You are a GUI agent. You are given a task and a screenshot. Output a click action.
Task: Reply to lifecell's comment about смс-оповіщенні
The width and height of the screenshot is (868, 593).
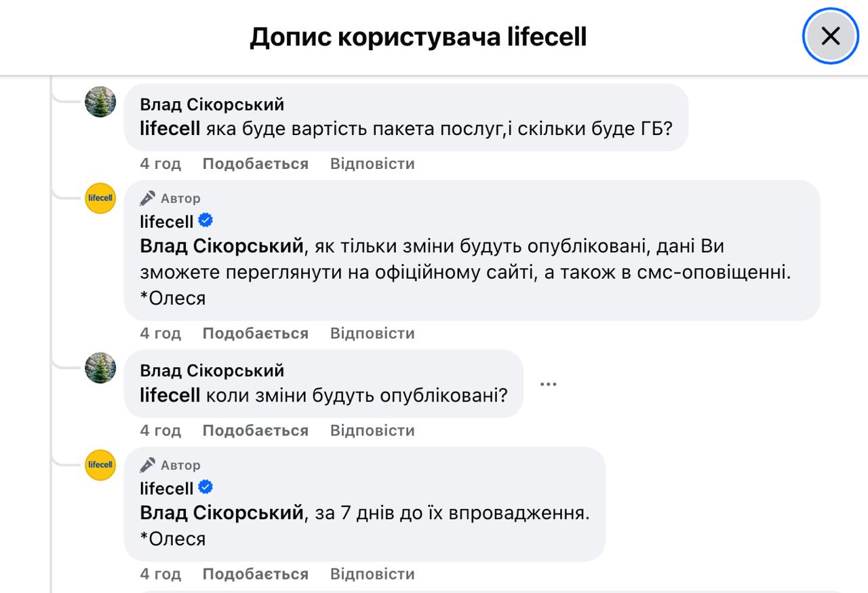(x=372, y=333)
